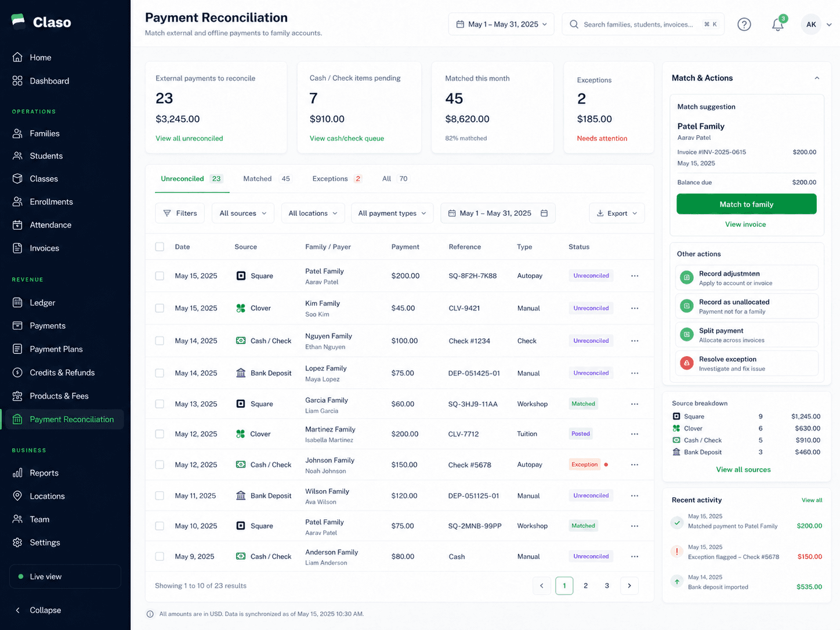This screenshot has width=840, height=630.
Task: Open the All sources dropdown
Action: pos(243,213)
